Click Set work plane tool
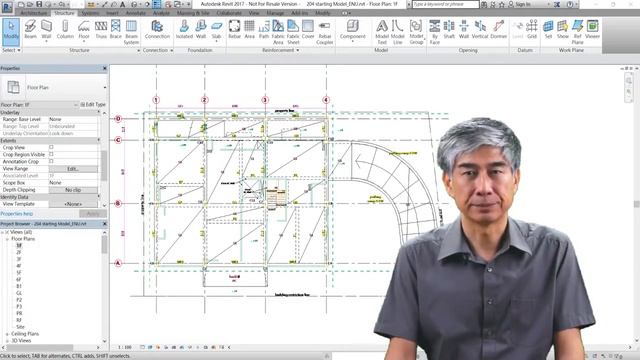 tap(548, 29)
